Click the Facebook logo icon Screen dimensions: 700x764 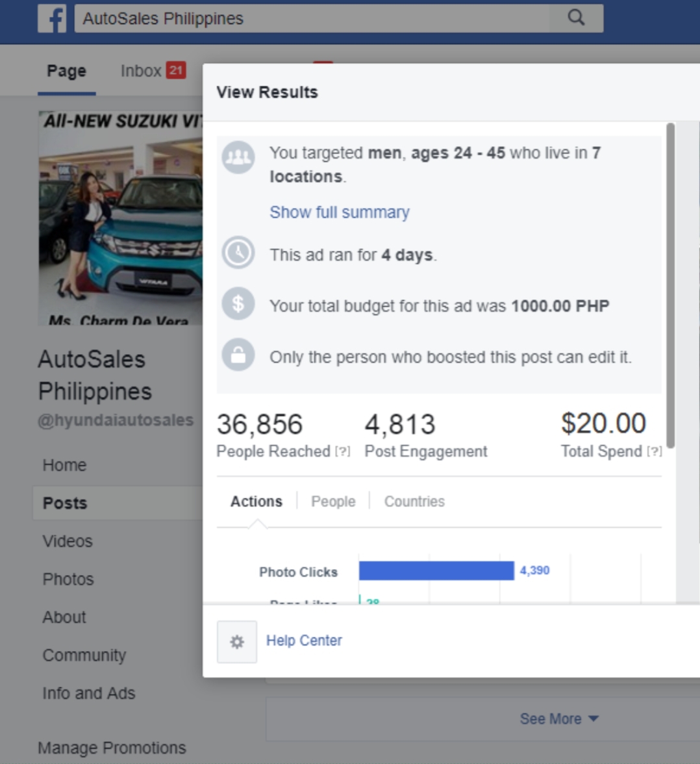[52, 18]
